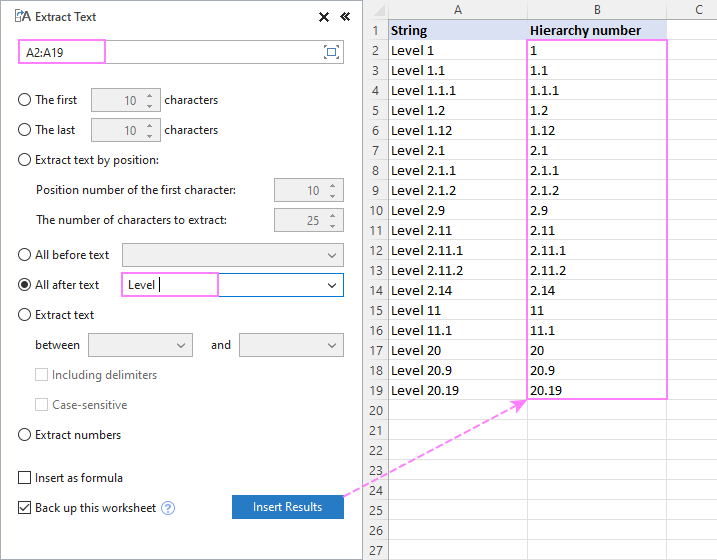717x560 pixels.
Task: Select row 20 header
Action: (x=376, y=411)
